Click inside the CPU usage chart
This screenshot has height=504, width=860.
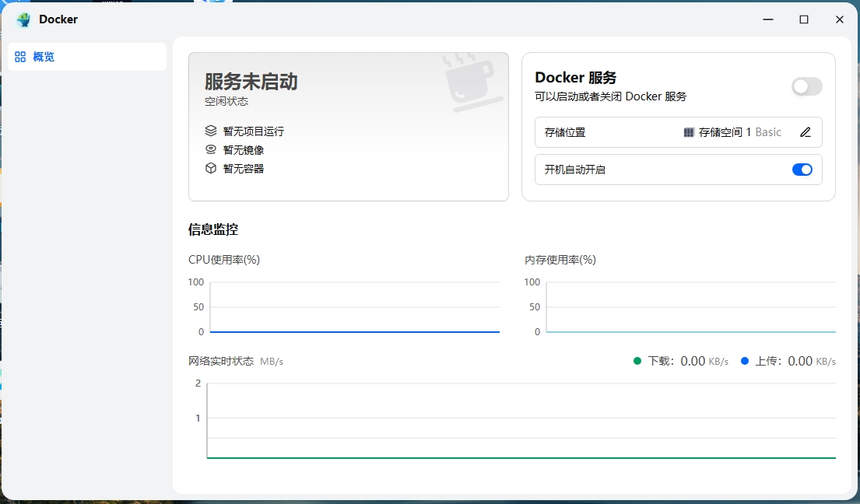355,307
